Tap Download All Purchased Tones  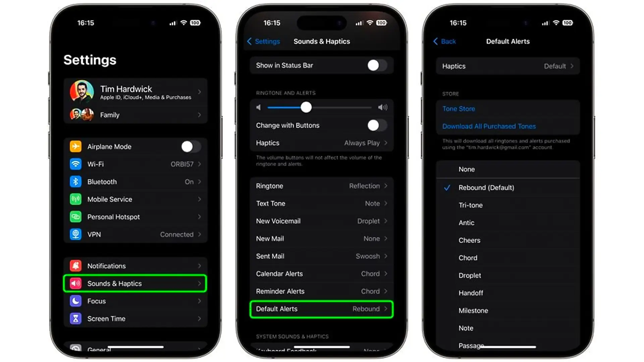(x=489, y=126)
